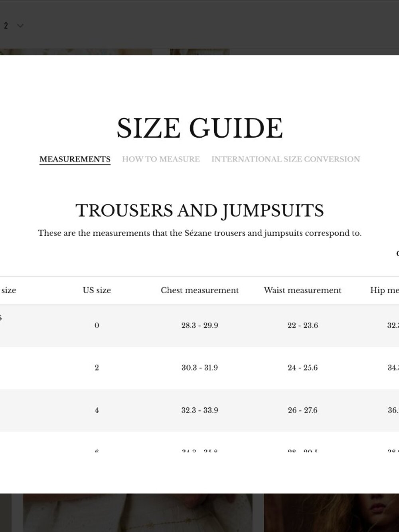
Task: Click the US size 4 row
Action: click(199, 410)
